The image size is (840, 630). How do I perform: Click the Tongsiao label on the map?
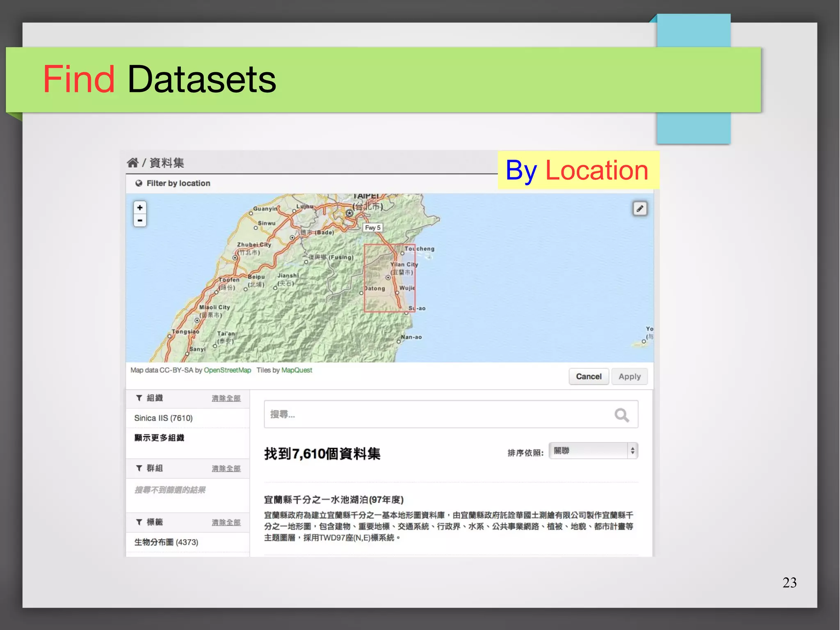pyautogui.click(x=185, y=332)
